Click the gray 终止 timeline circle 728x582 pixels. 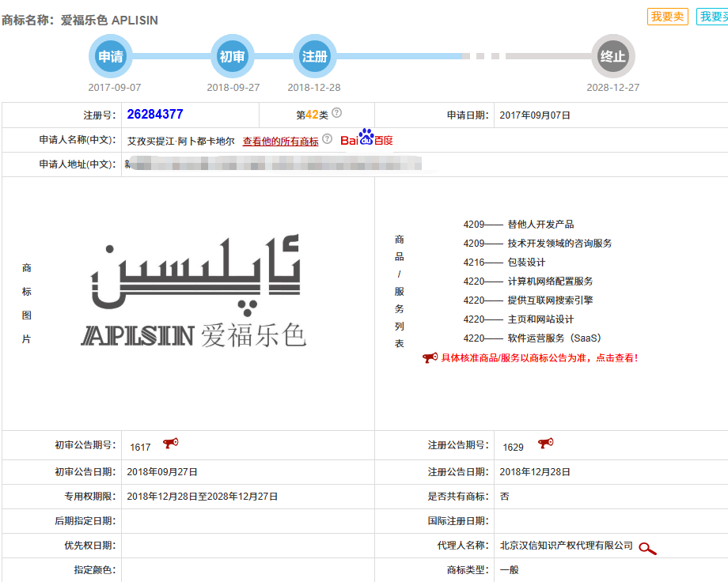[x=612, y=56]
